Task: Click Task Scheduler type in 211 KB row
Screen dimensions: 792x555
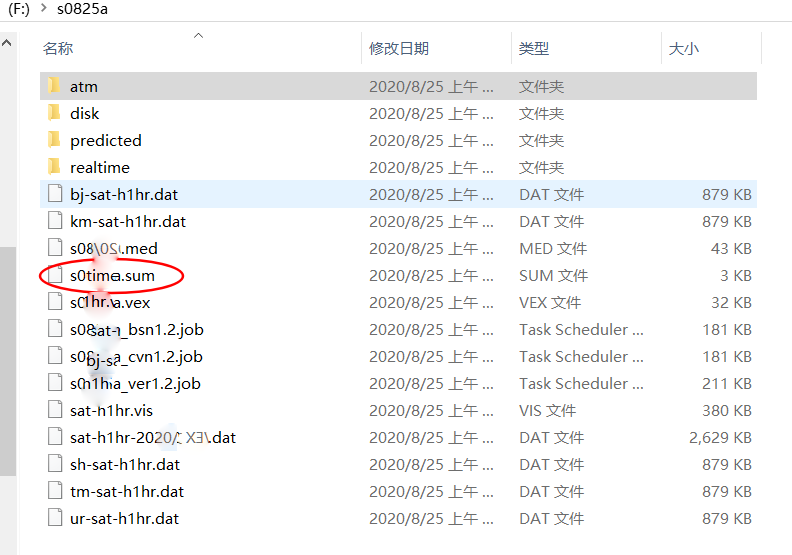Action: pyautogui.click(x=581, y=384)
